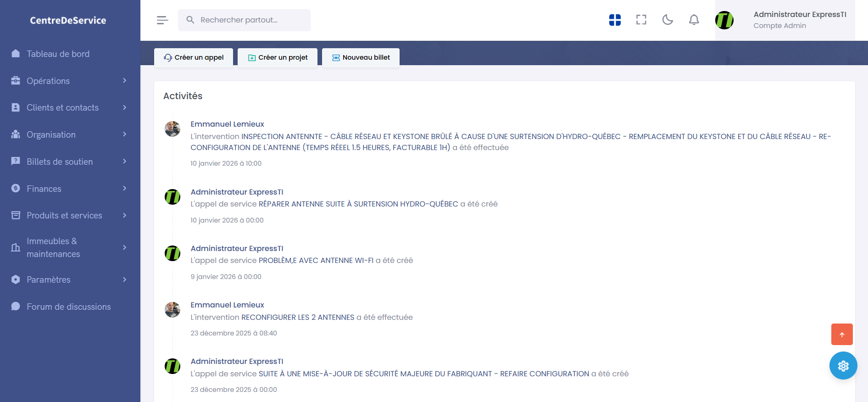Click Administrateur ExpressTI name on 9 janvier entry
868x402 pixels.
tap(237, 248)
